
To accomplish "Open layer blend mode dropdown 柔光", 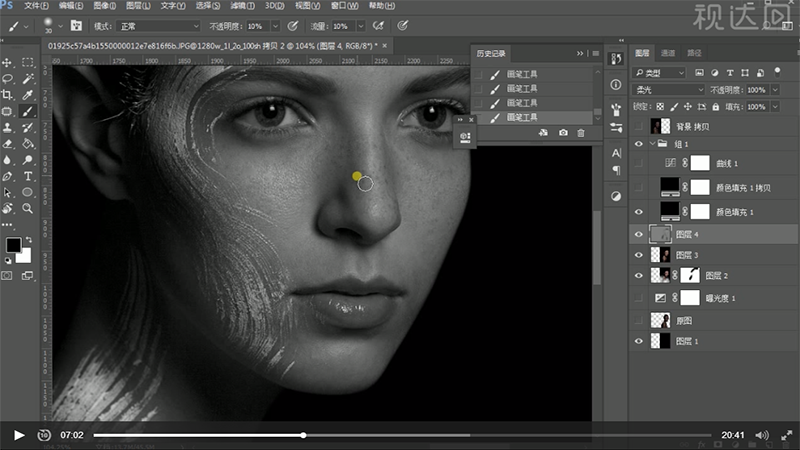I will click(x=668, y=90).
